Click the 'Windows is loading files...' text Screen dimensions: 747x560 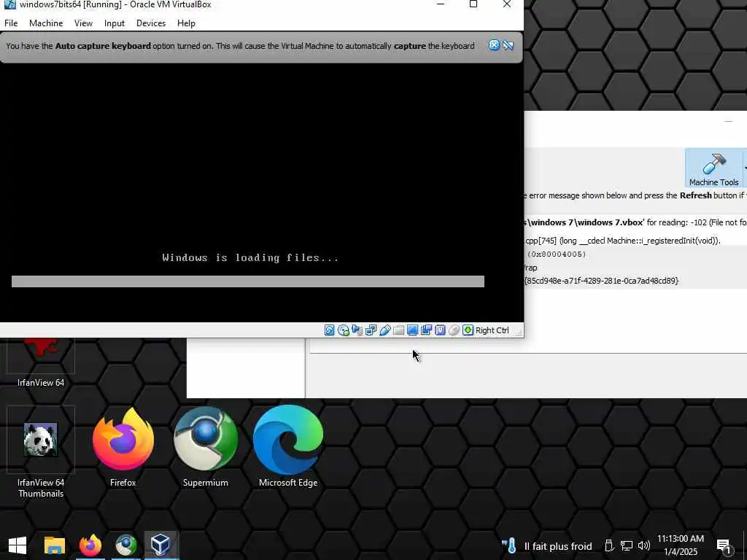tap(251, 258)
